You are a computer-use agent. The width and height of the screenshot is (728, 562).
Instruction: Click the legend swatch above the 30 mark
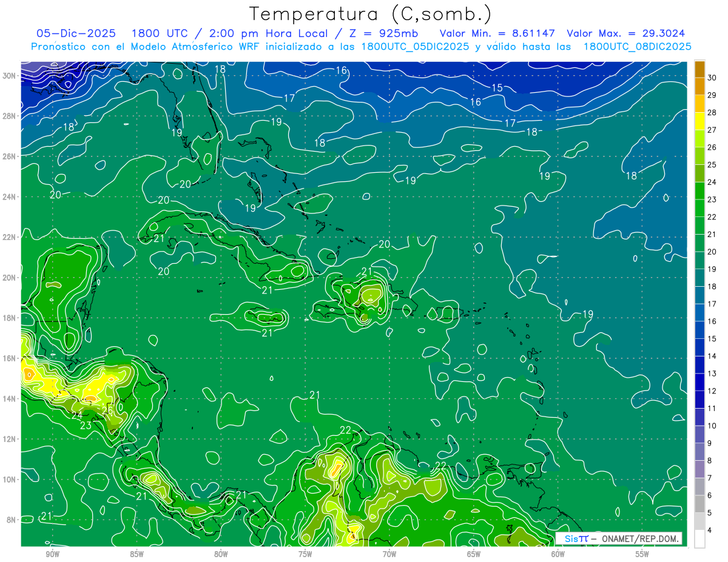pos(699,69)
